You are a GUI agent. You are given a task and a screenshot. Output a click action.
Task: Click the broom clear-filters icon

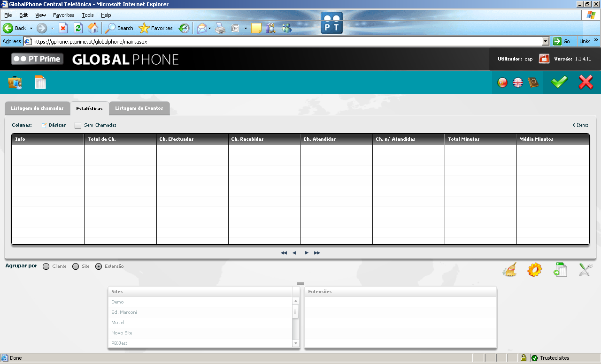coord(509,270)
